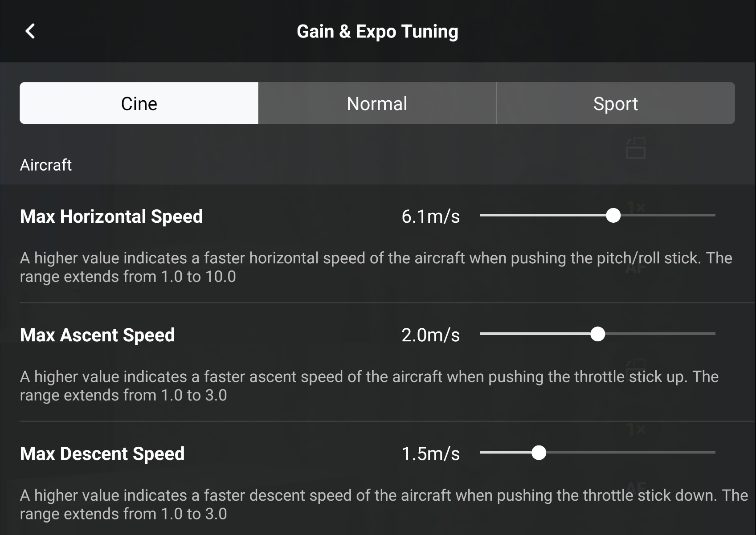The height and width of the screenshot is (535, 756).
Task: Click the Max Horizontal Speed label
Action: (111, 216)
